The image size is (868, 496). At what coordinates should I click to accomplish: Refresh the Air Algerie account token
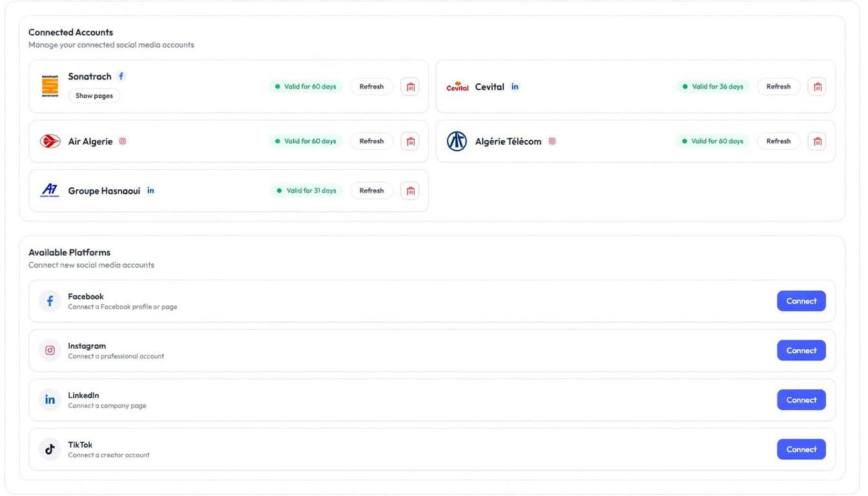[x=372, y=141]
